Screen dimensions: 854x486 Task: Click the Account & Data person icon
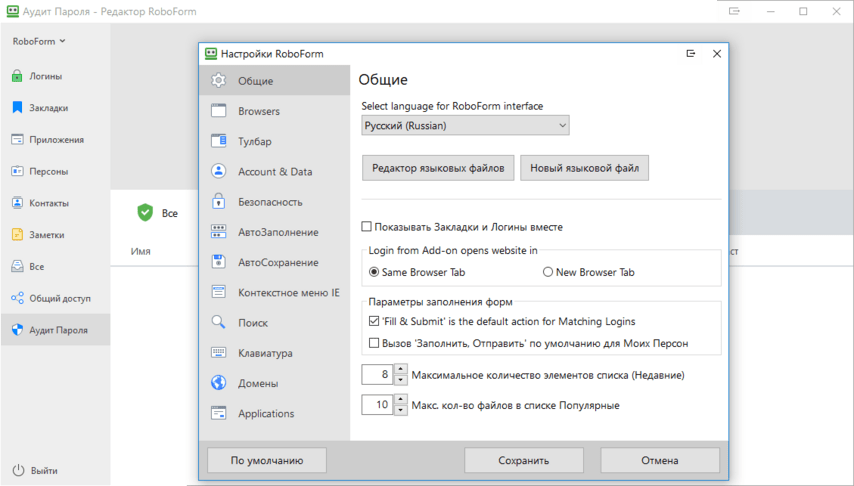click(x=218, y=171)
